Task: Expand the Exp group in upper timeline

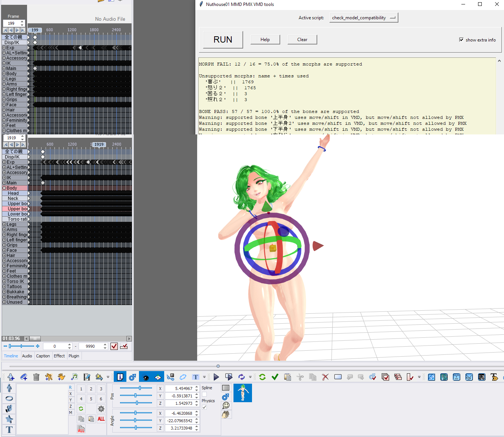Action: [x=4, y=48]
